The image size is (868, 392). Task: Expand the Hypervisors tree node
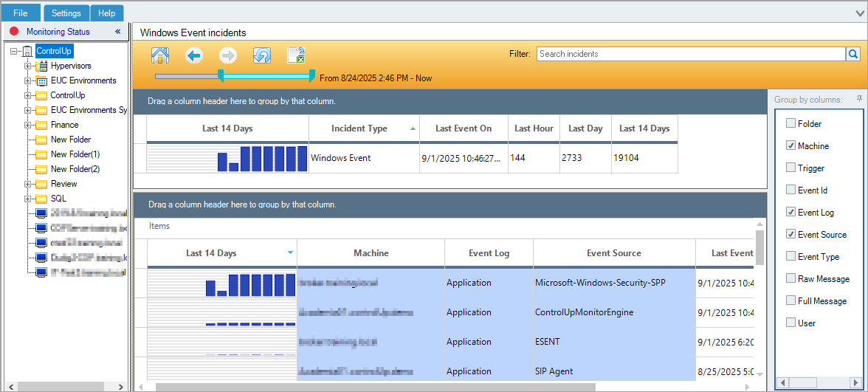pos(28,66)
